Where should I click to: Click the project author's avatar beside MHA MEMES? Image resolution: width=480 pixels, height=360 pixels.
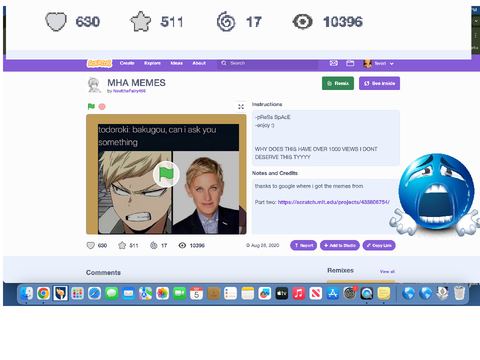point(94,85)
